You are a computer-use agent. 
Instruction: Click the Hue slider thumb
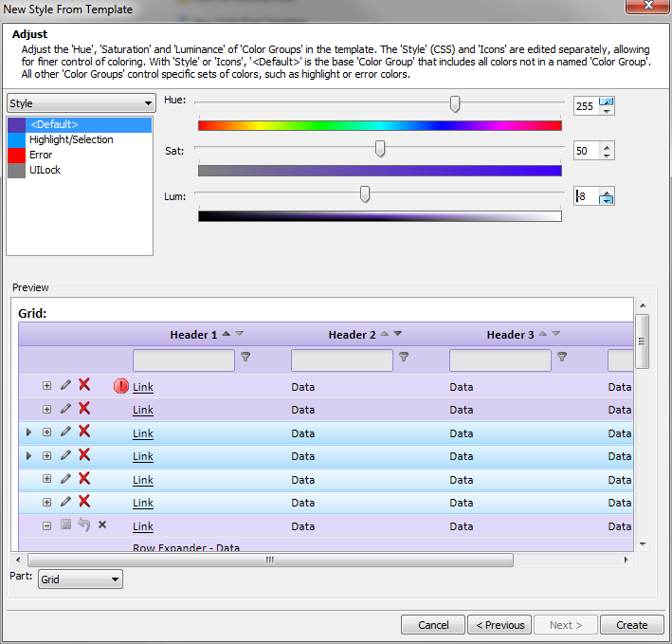[x=455, y=103]
